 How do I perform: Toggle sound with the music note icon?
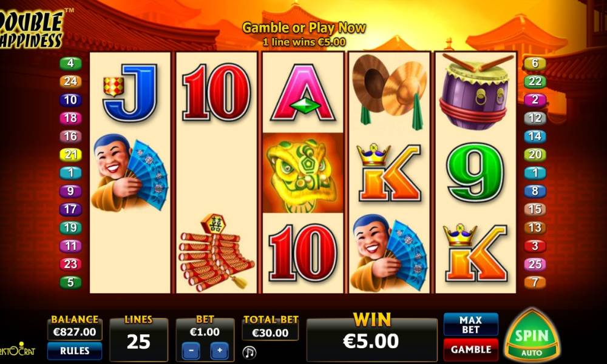249,352
